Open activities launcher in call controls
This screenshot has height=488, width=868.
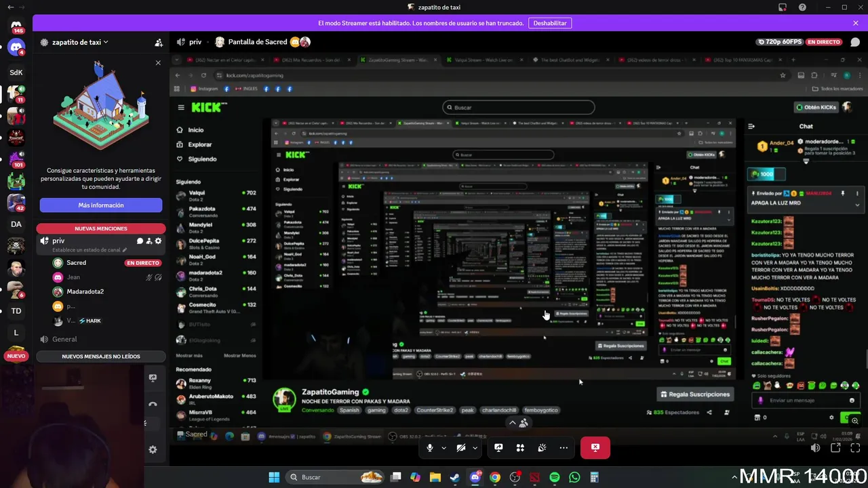tap(520, 447)
